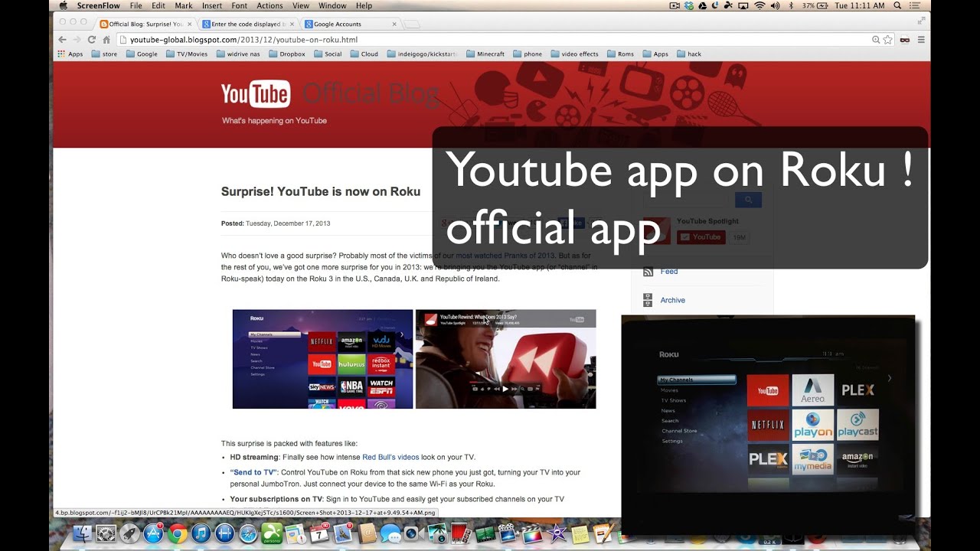This screenshot has height=551, width=980.
Task: Bookmark this page with the star icon
Action: (x=888, y=40)
